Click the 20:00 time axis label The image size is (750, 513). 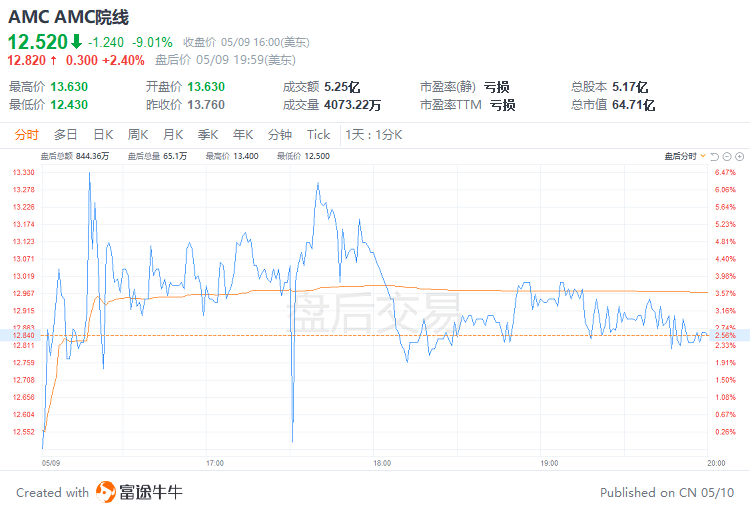point(716,463)
